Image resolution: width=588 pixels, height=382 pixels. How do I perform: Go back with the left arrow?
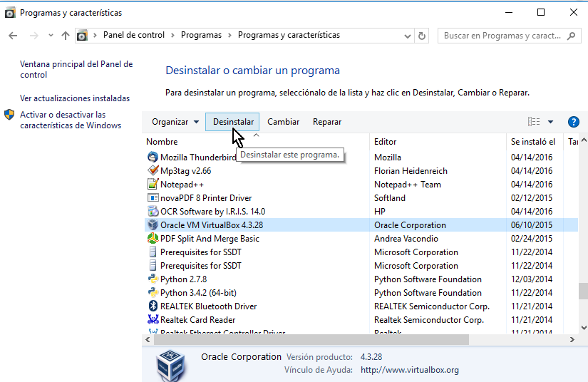tap(13, 36)
